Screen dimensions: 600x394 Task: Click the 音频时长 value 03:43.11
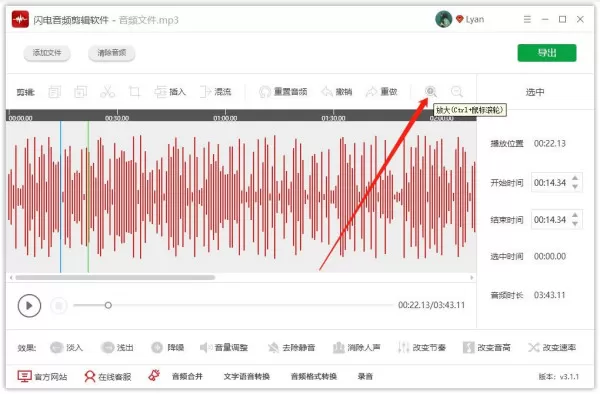pyautogui.click(x=550, y=295)
